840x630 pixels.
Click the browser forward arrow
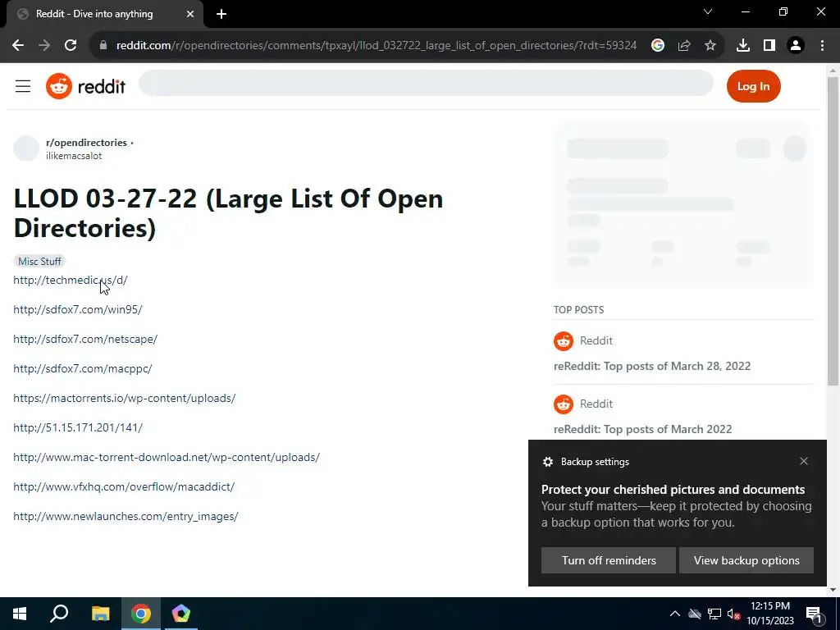pyautogui.click(x=44, y=46)
